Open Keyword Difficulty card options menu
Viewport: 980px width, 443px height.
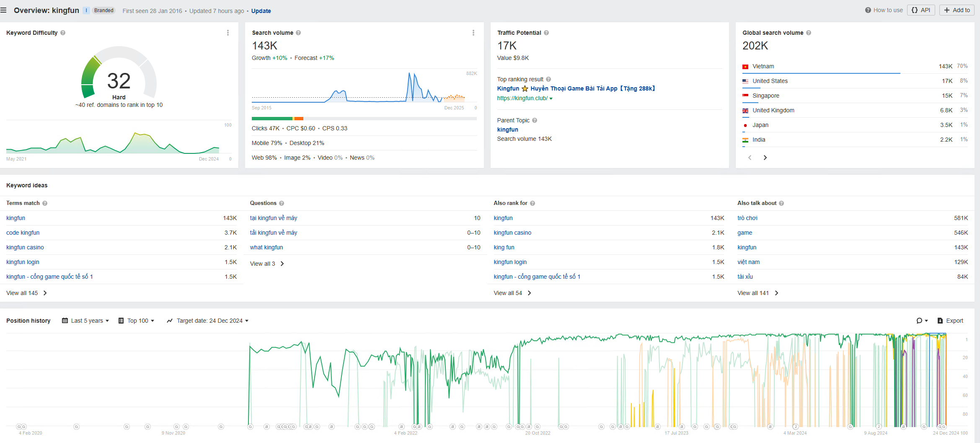[x=228, y=33]
